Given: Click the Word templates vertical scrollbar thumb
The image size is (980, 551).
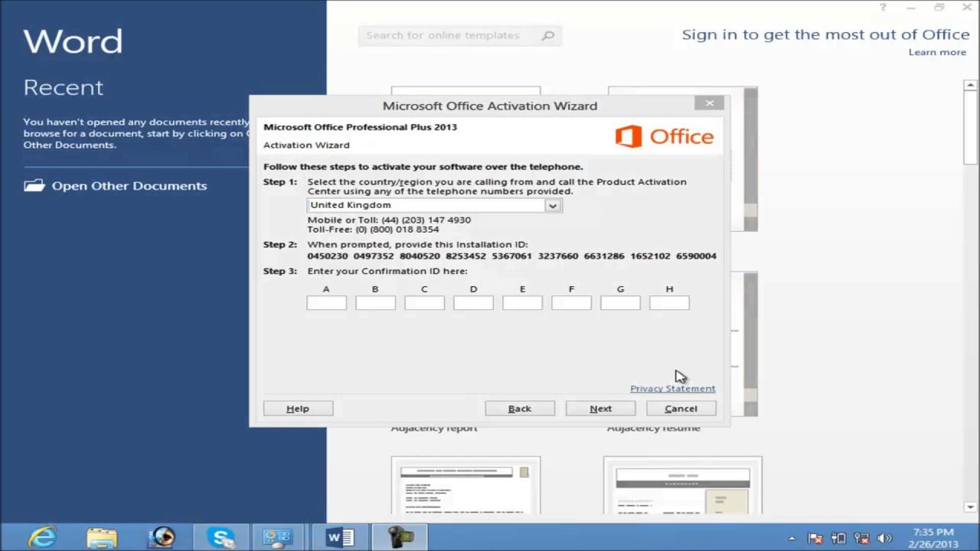Looking at the screenshot, I should [971, 128].
